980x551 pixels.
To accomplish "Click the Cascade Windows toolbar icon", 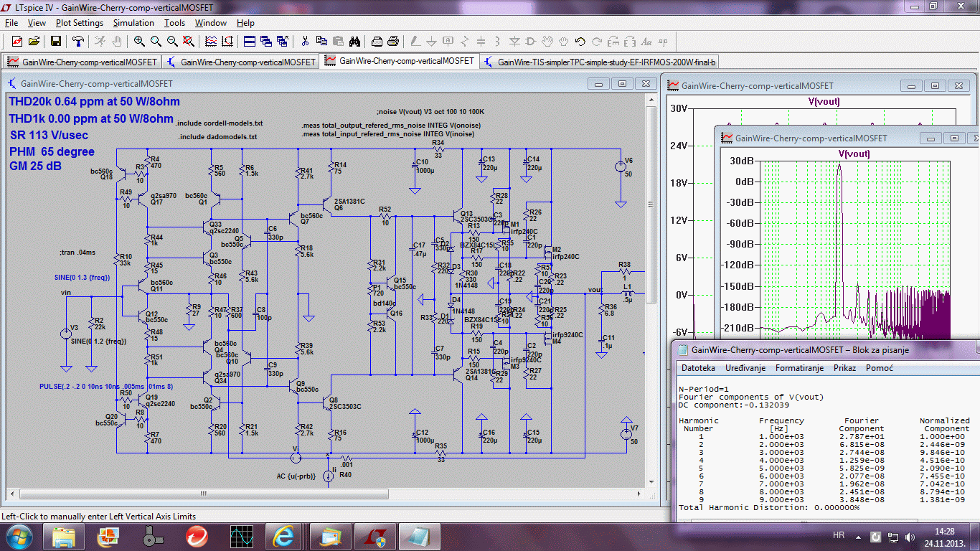I will [266, 41].
